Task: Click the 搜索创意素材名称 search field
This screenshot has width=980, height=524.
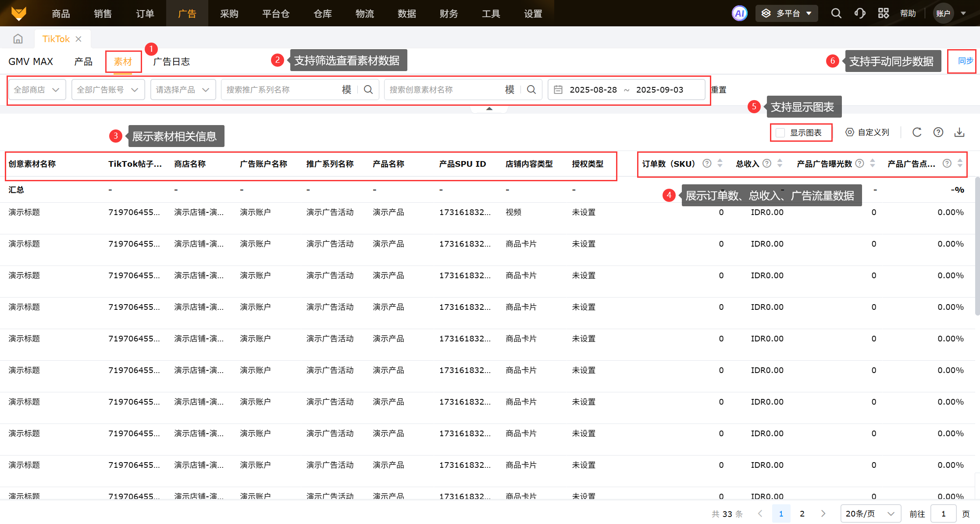Action: pyautogui.click(x=443, y=90)
